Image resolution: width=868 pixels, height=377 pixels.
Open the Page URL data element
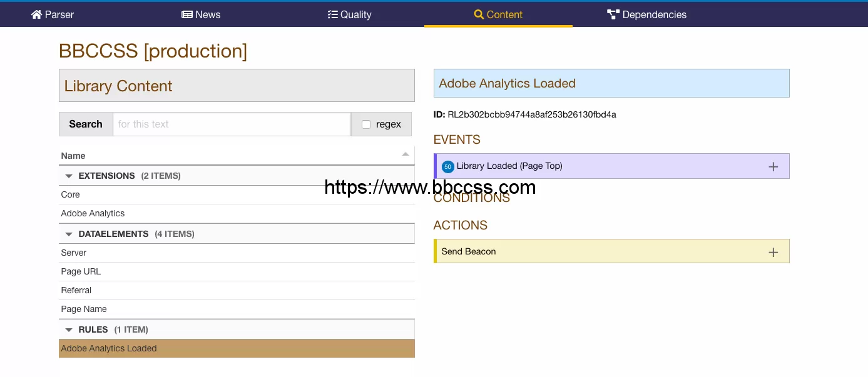237,271
